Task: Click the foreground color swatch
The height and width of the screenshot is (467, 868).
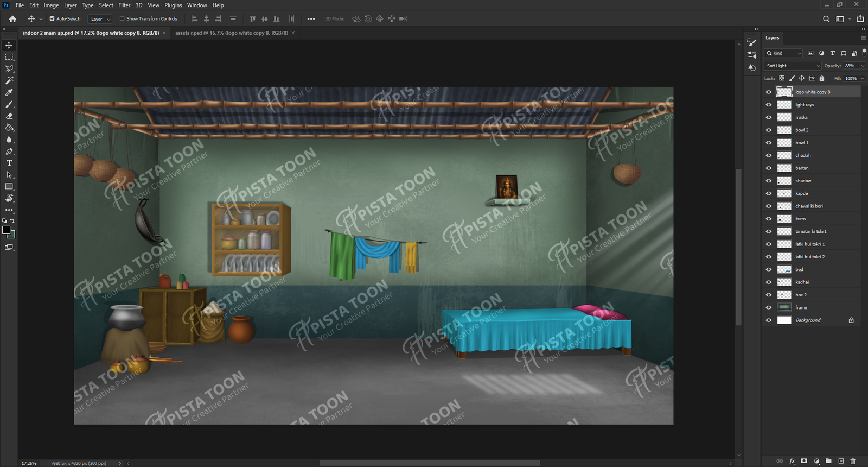Action: click(6, 230)
